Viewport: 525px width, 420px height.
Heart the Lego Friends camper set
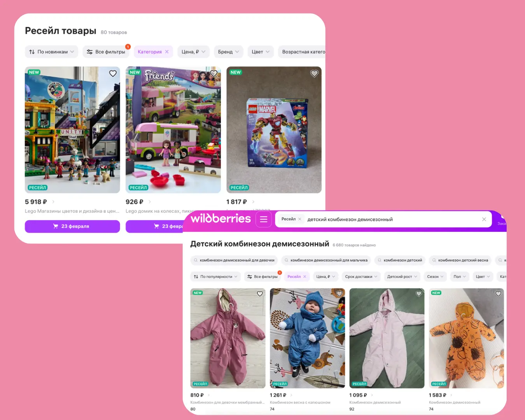tap(213, 73)
